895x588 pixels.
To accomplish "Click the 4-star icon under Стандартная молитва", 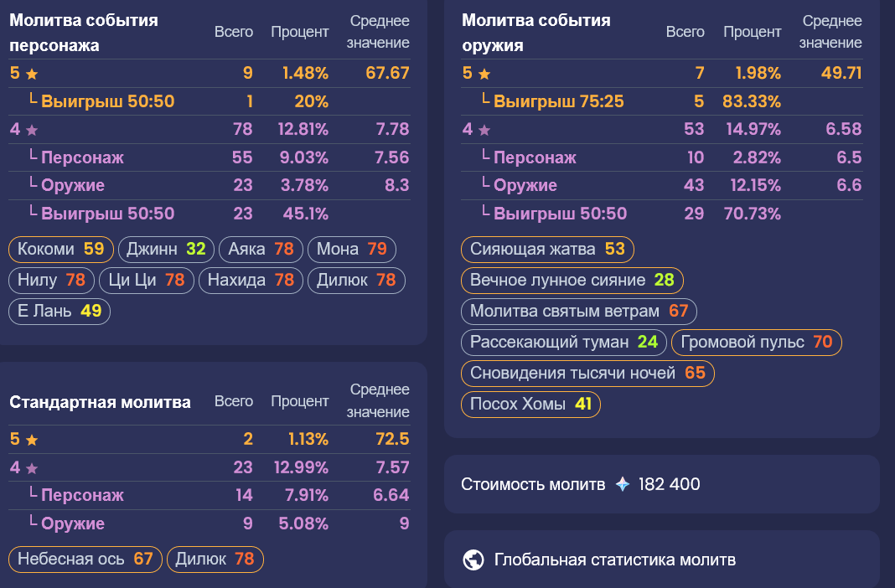I will coord(32,468).
